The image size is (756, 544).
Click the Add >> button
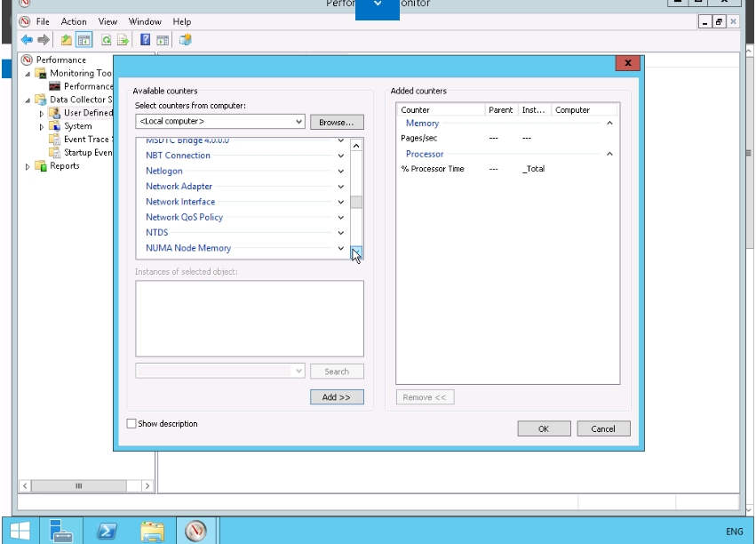click(337, 397)
